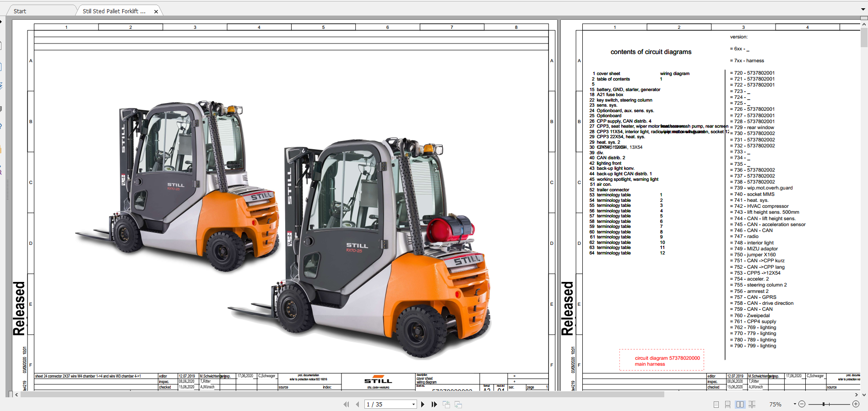The width and height of the screenshot is (868, 411).
Task: Click contents entry 'CAN distrib. 2'
Action: [x=611, y=158]
